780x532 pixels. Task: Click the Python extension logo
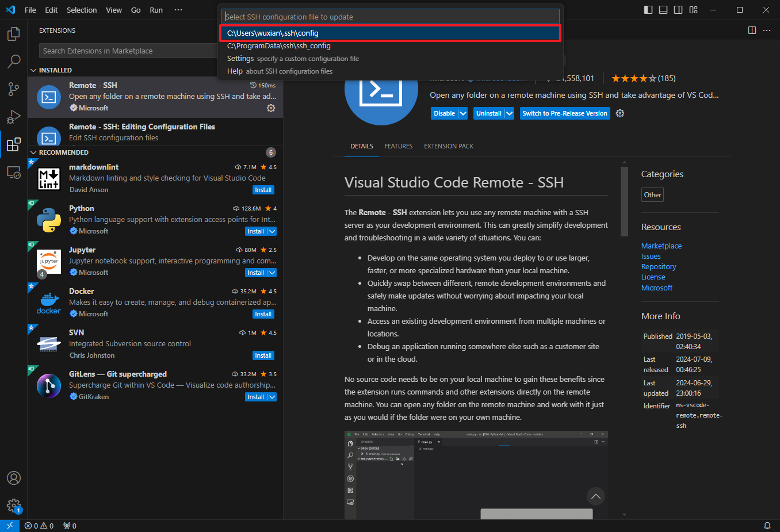click(49, 220)
